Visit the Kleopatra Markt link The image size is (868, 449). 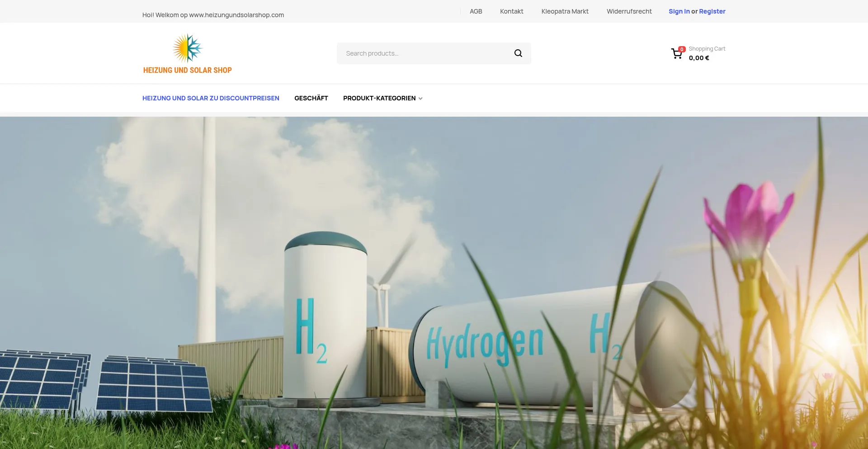point(565,11)
